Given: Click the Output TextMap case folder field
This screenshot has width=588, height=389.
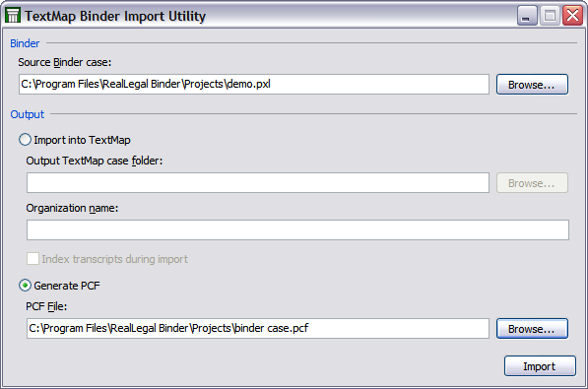Looking at the screenshot, I should 258,183.
